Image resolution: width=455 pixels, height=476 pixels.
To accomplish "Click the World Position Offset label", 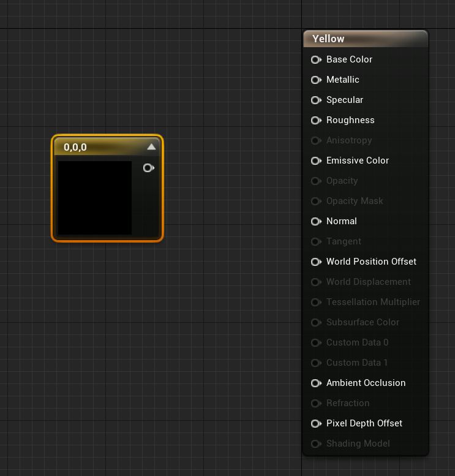I will 371,262.
